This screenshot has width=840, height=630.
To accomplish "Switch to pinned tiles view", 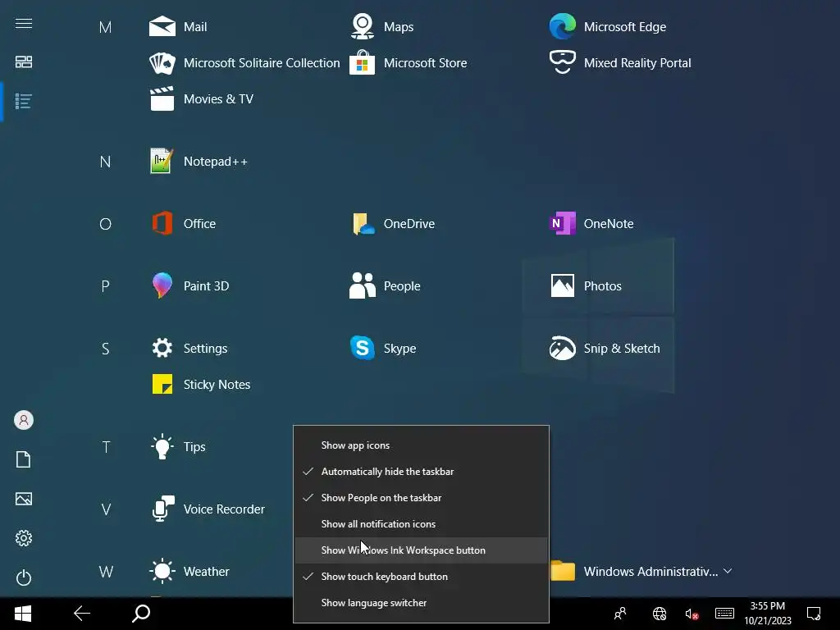I will (x=24, y=62).
